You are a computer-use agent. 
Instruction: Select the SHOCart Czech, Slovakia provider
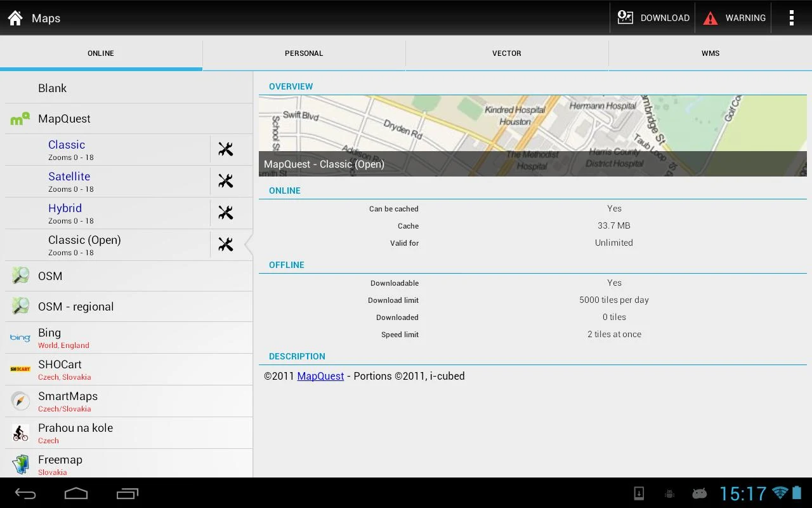(129, 370)
